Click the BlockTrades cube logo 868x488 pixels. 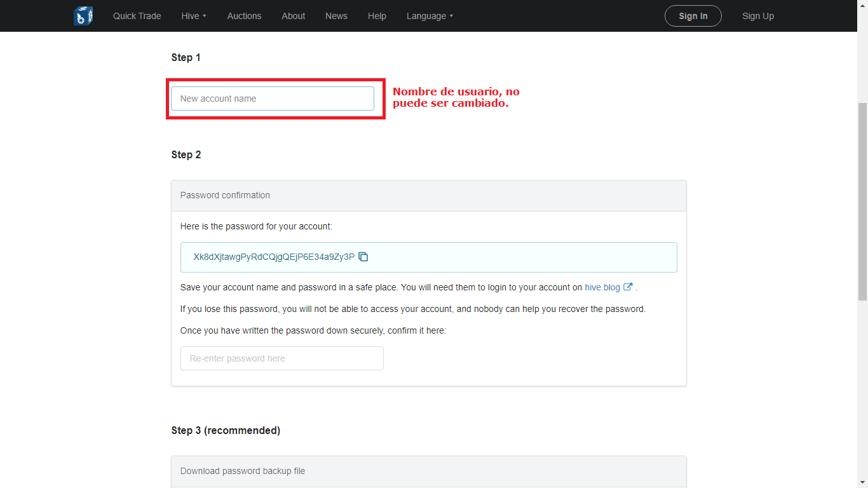(x=83, y=15)
